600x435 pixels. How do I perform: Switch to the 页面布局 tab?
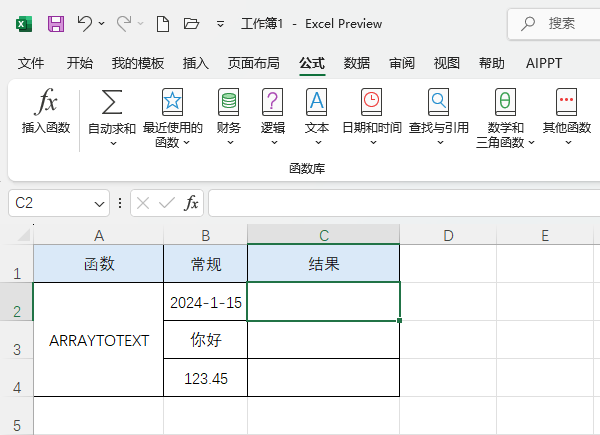coord(254,63)
